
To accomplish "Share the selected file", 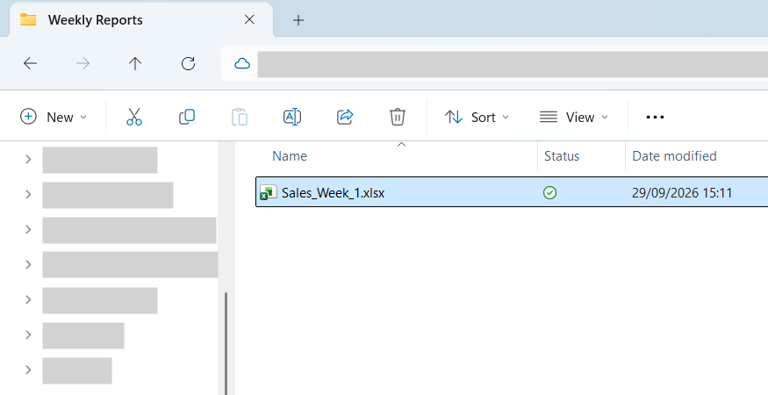I will [x=345, y=117].
